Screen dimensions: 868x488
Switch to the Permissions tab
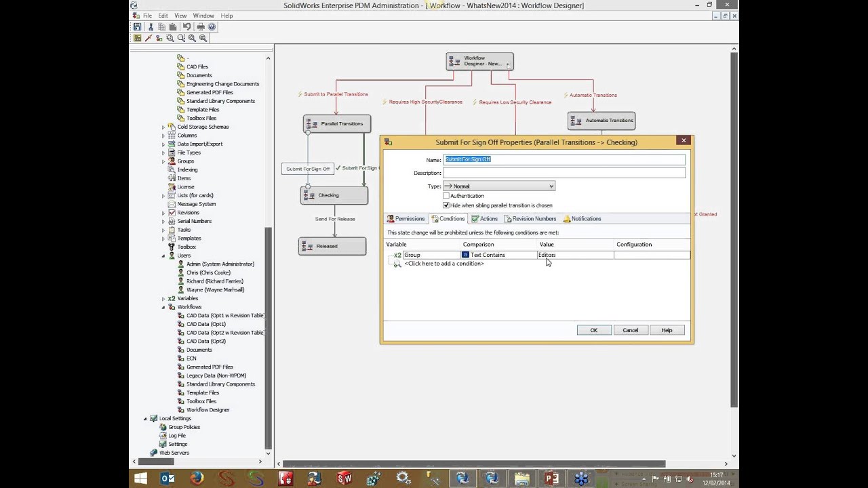pyautogui.click(x=406, y=219)
